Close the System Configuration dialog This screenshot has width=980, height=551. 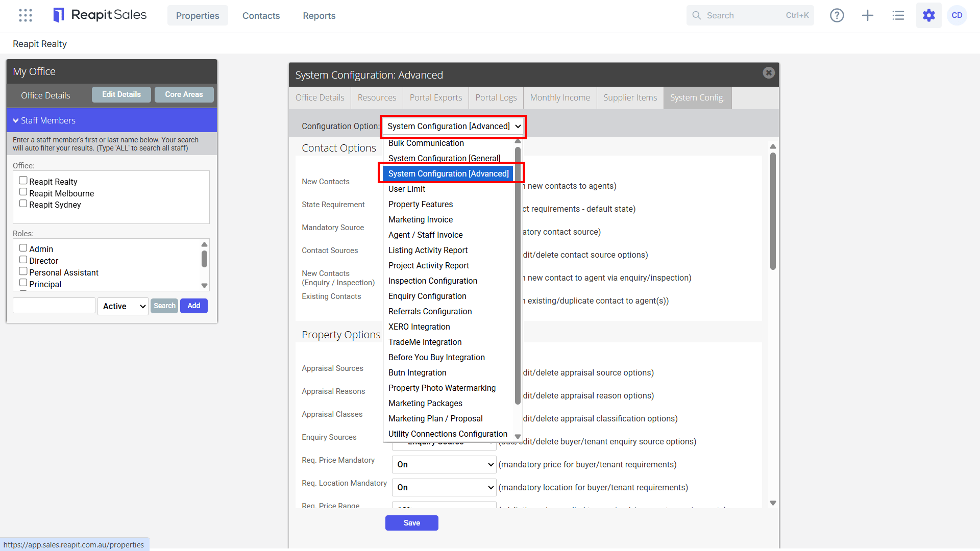(769, 73)
